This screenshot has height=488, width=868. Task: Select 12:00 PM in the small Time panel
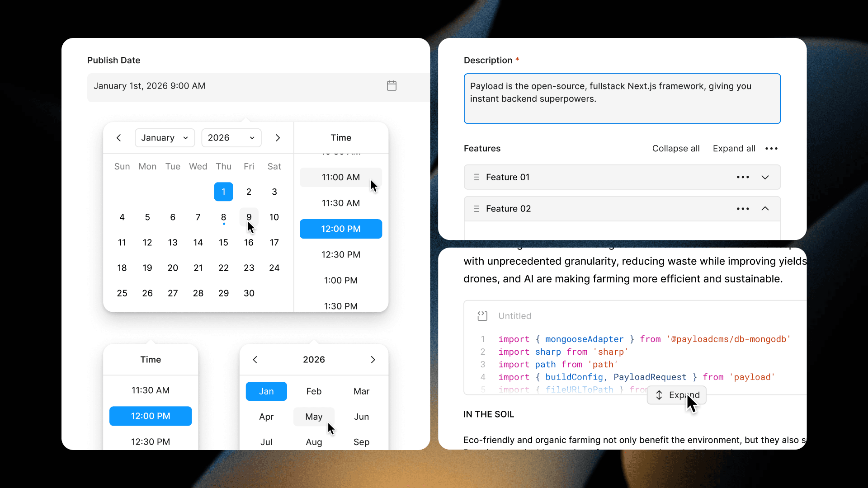(151, 416)
